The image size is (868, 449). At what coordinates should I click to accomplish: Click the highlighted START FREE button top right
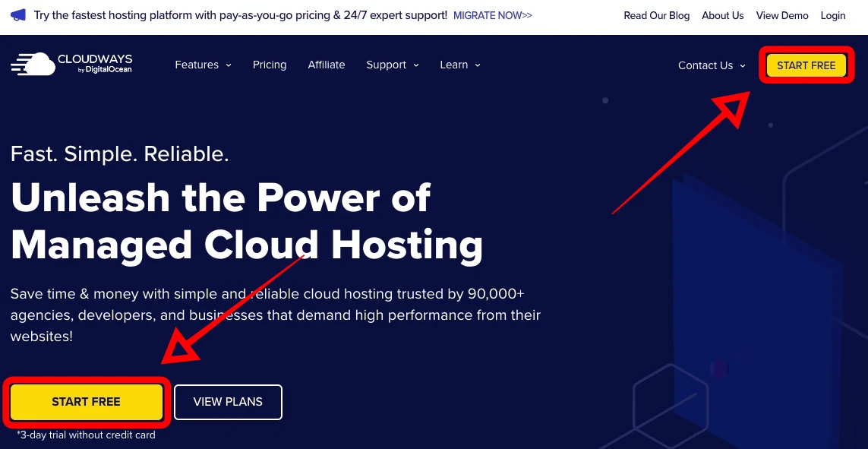pyautogui.click(x=806, y=65)
